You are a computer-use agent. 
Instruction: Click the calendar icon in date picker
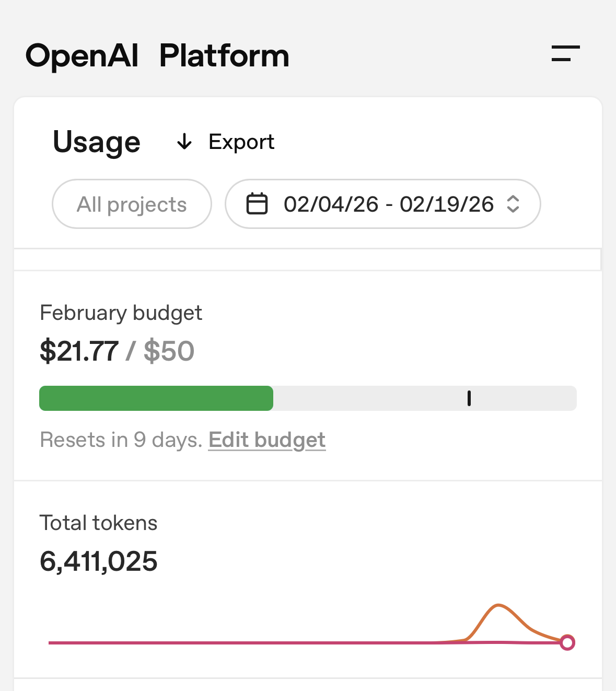(x=257, y=204)
